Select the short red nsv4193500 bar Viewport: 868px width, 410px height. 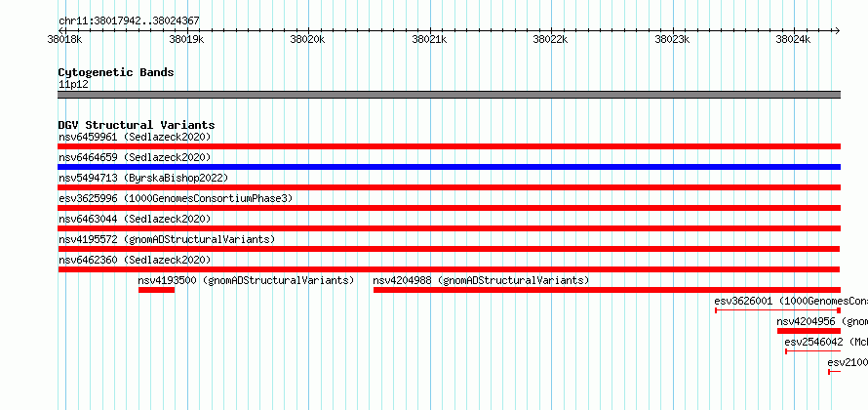157,290
